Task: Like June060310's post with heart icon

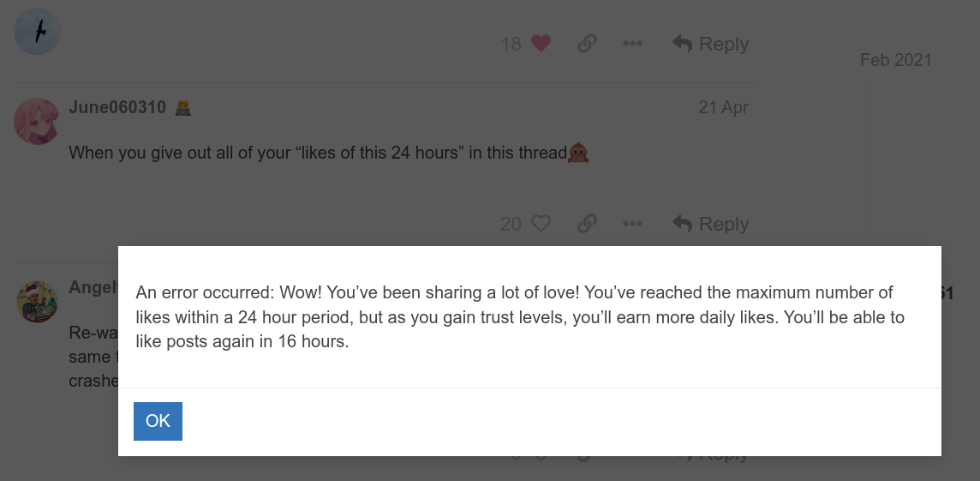Action: [541, 224]
